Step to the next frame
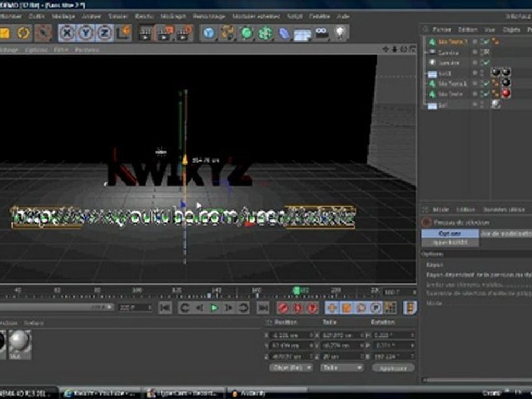Viewport: 532px width, 399px height. (x=229, y=308)
